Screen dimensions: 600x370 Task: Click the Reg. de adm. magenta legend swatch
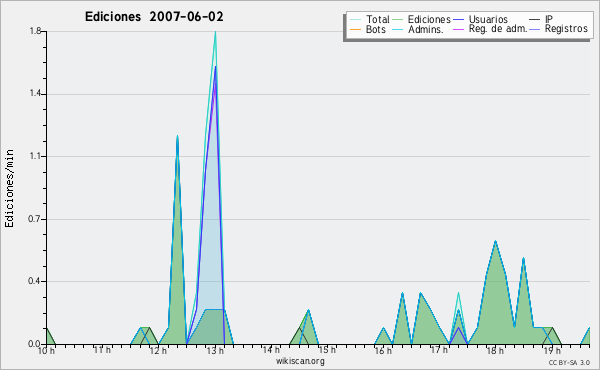[458, 29]
